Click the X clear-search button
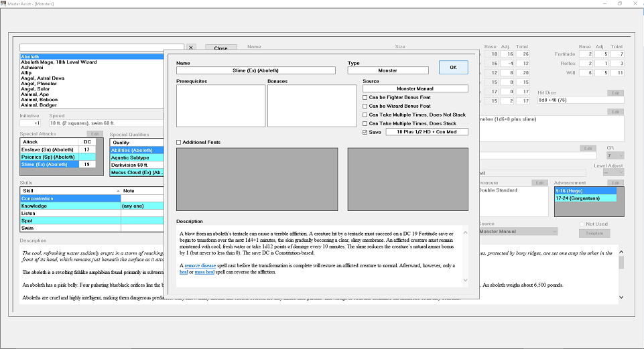Screen dimensions: 644x349 pyautogui.click(x=191, y=47)
